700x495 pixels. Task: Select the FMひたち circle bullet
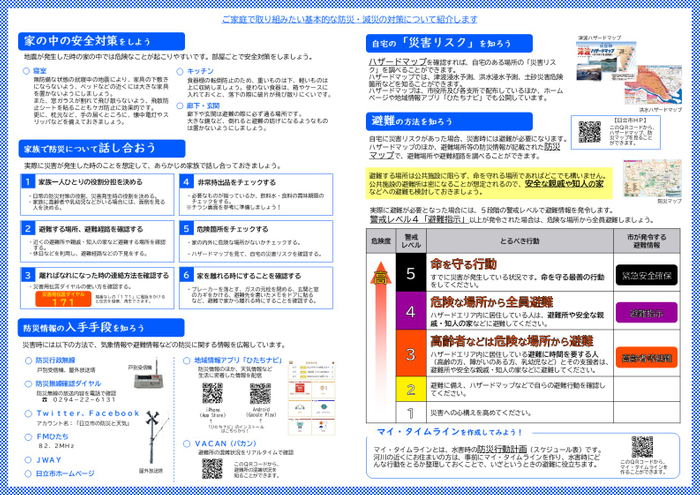(29, 437)
